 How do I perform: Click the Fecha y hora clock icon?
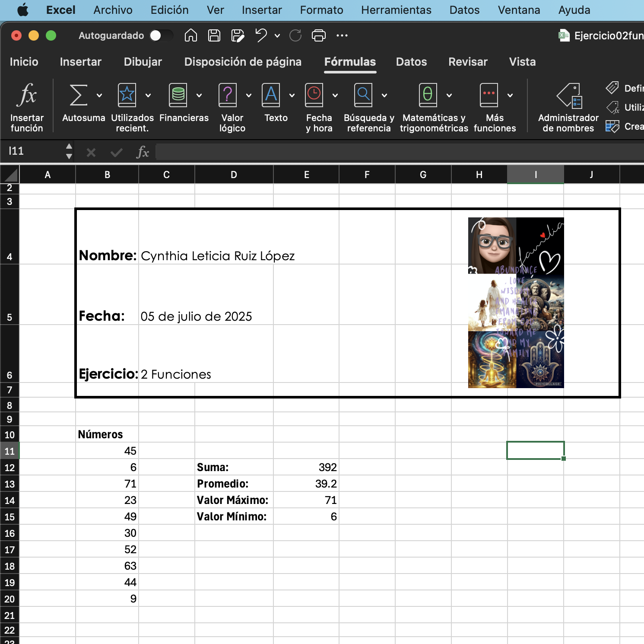(x=314, y=95)
